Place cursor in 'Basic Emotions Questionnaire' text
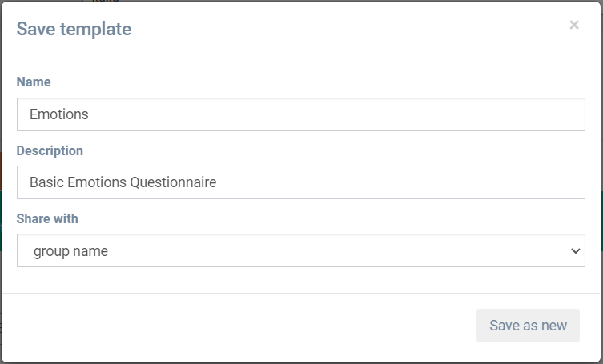This screenshot has width=603, height=364. pyautogui.click(x=123, y=182)
